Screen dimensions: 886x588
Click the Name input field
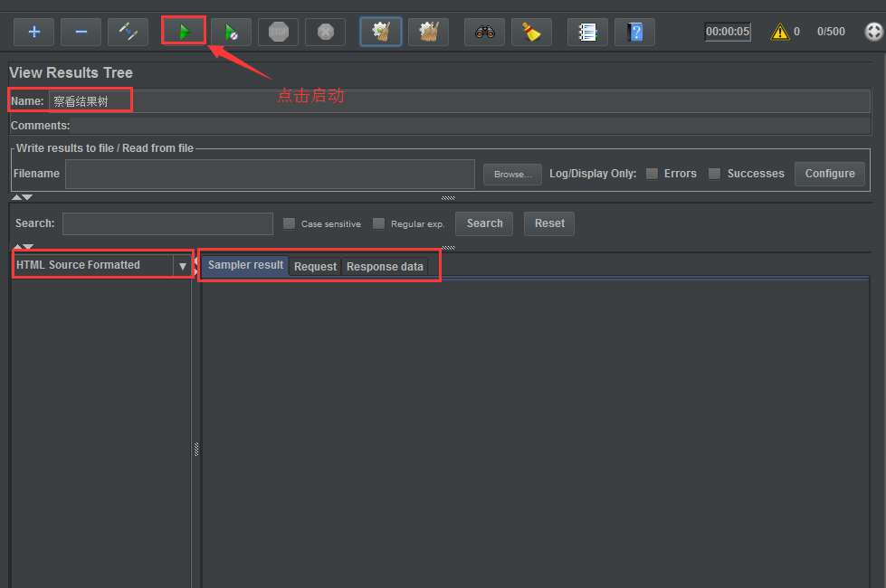(x=460, y=101)
